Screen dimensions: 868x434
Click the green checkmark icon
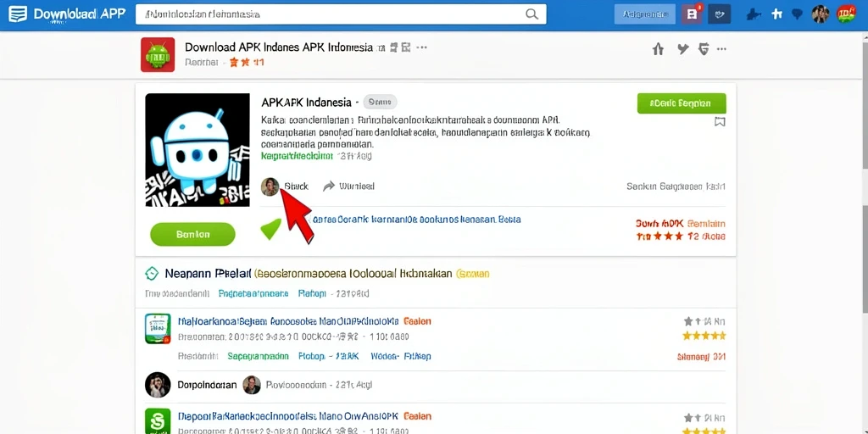[270, 229]
